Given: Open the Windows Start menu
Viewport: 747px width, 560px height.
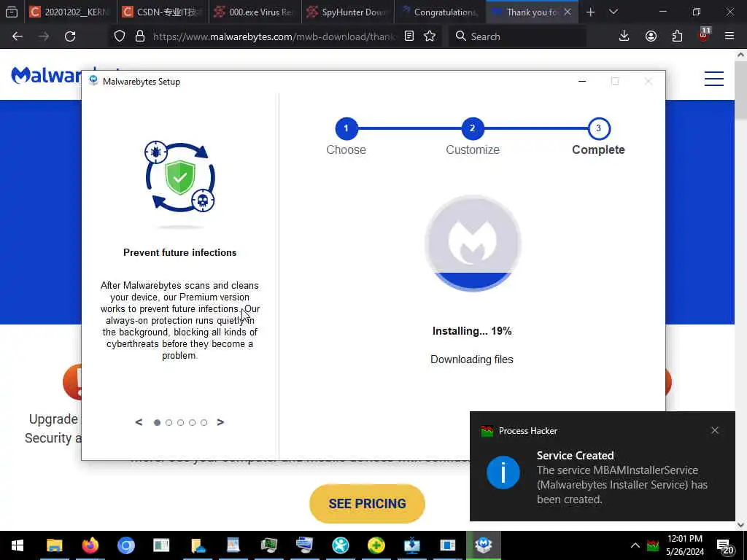Looking at the screenshot, I should [x=18, y=545].
